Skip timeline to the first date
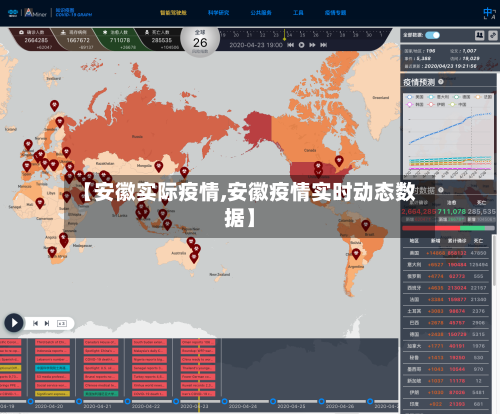Screen dimensions: 500x414 coord(290,45)
